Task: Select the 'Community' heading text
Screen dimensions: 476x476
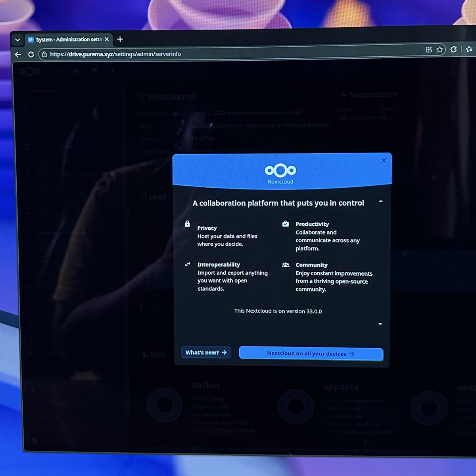Action: click(311, 265)
